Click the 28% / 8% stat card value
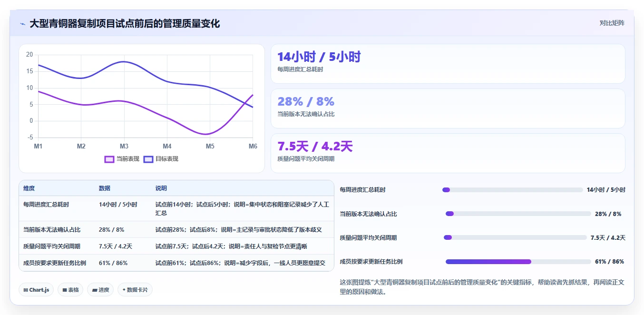644x315 pixels. (x=306, y=101)
